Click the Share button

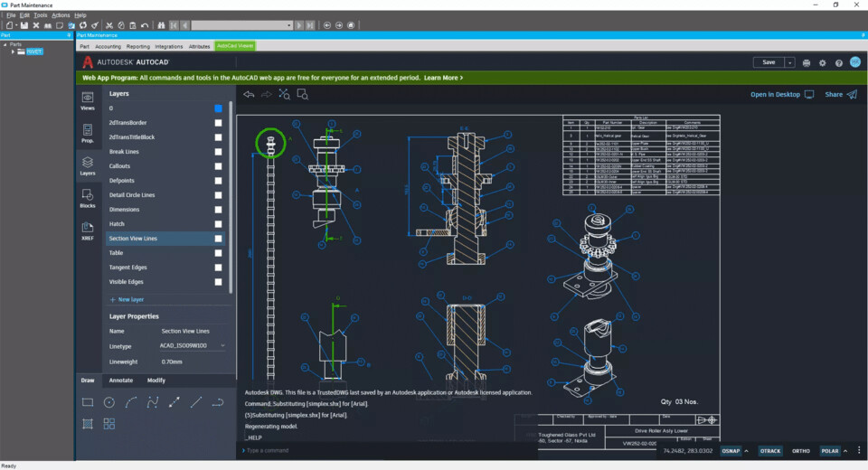coord(840,95)
